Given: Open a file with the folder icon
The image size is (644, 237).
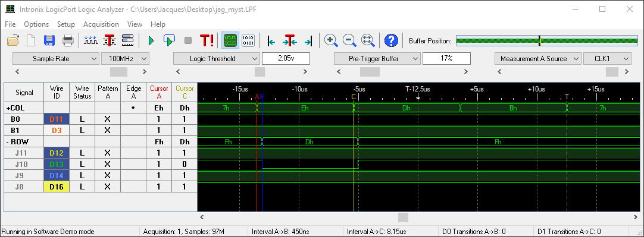Looking at the screenshot, I should 13,40.
